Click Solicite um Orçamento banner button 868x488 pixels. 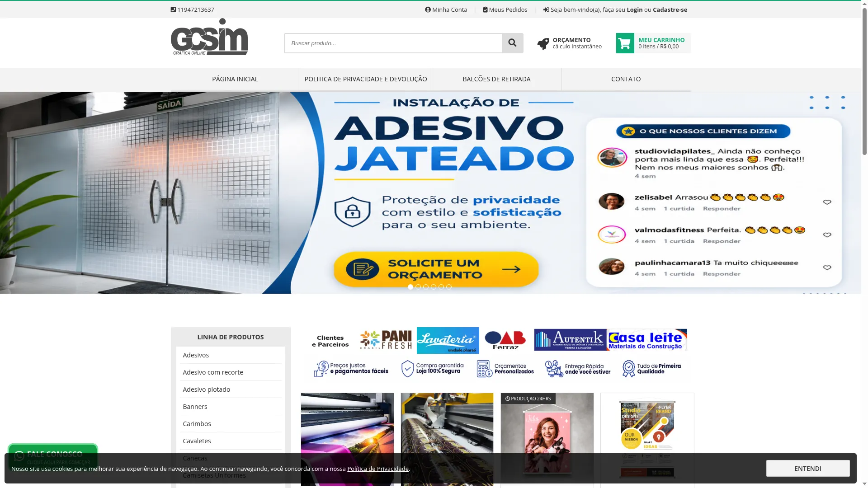(x=436, y=269)
